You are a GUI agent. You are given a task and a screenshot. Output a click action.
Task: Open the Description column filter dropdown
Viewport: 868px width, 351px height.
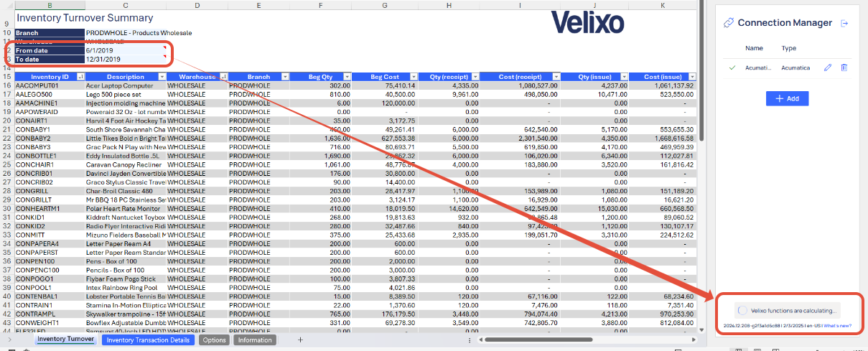pyautogui.click(x=162, y=77)
